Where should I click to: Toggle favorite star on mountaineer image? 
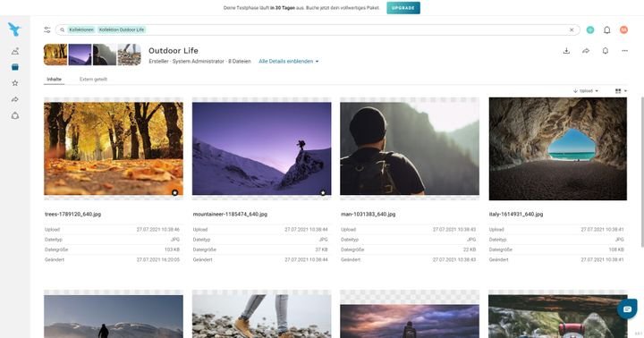pyautogui.click(x=323, y=192)
